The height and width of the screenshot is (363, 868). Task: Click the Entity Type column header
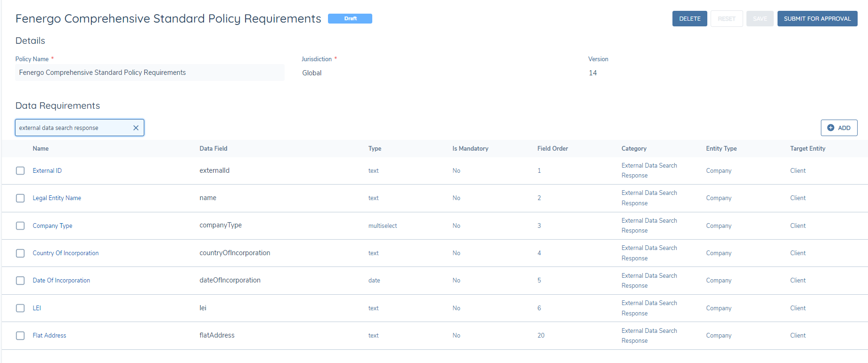coord(721,148)
